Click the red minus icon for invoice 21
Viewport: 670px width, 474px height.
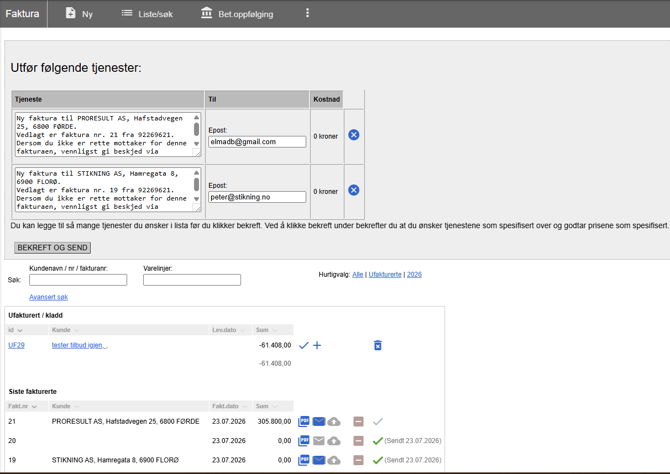coord(359,422)
